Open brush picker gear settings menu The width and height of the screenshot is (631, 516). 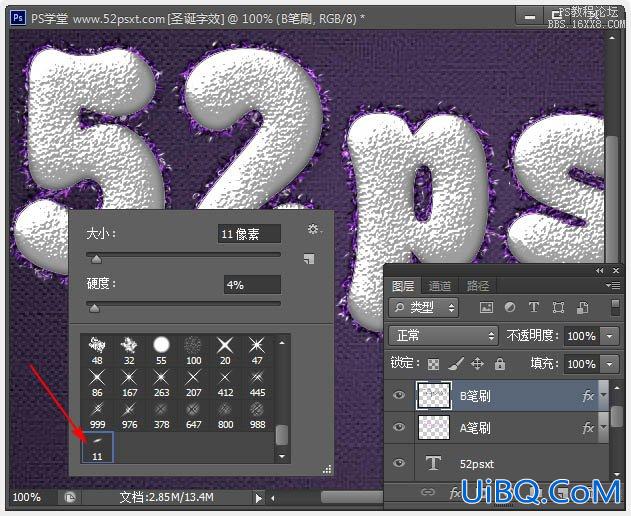(314, 229)
